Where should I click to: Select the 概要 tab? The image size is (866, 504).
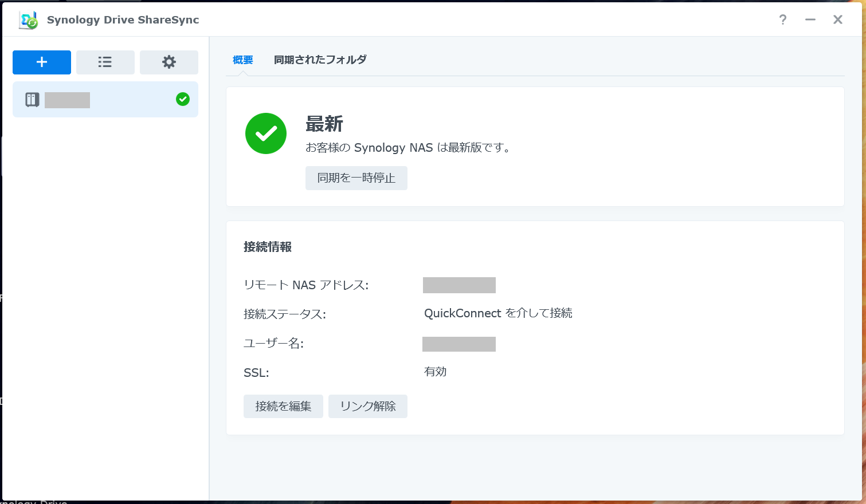tap(242, 59)
